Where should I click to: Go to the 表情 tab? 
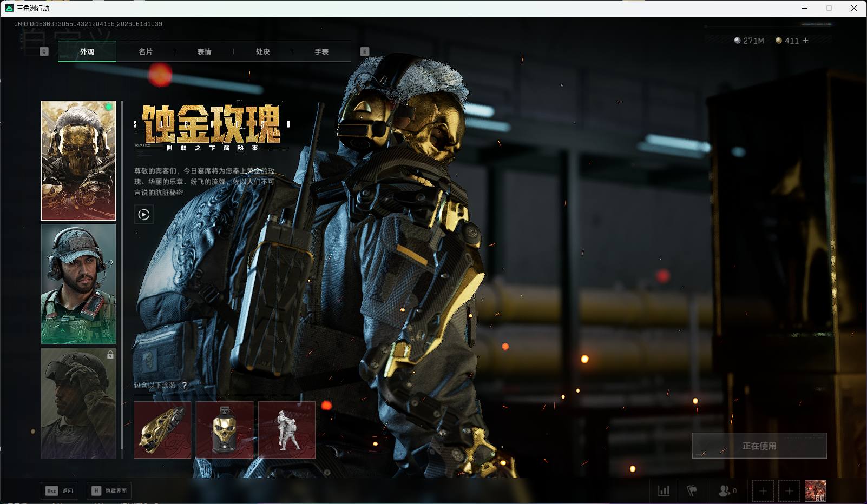[x=204, y=51]
